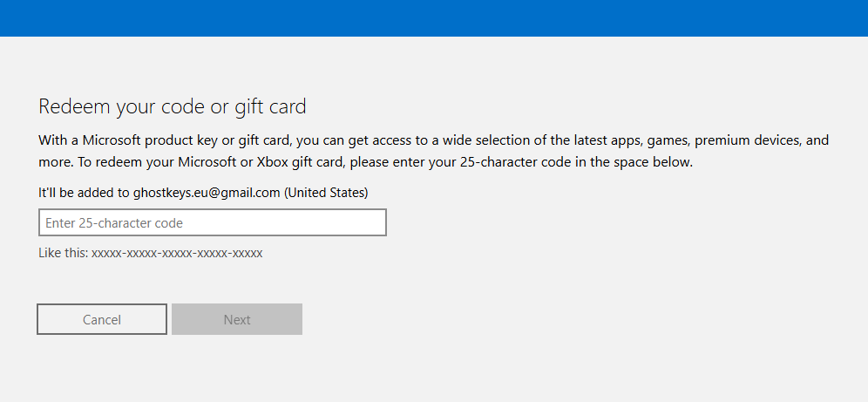
Task: Click the "(United States)" region text
Action: 326,192
